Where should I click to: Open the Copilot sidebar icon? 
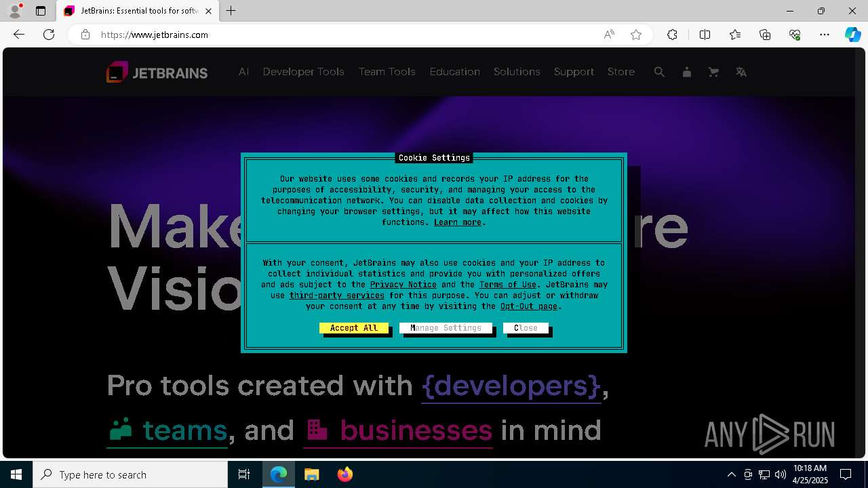(853, 35)
